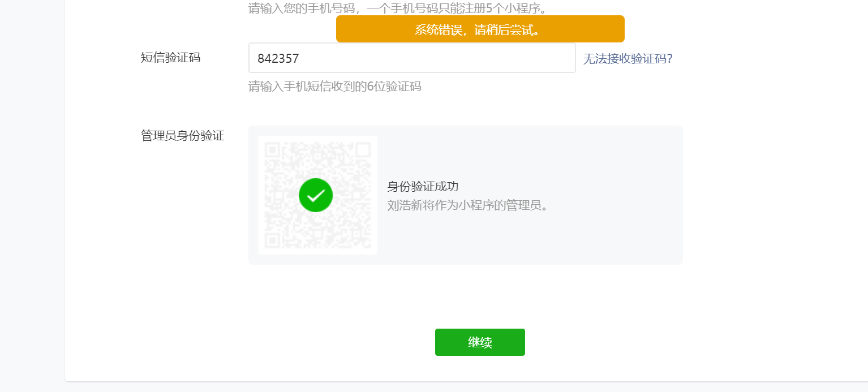The width and height of the screenshot is (868, 392).
Task: Click the green checkmark success icon
Action: (316, 195)
